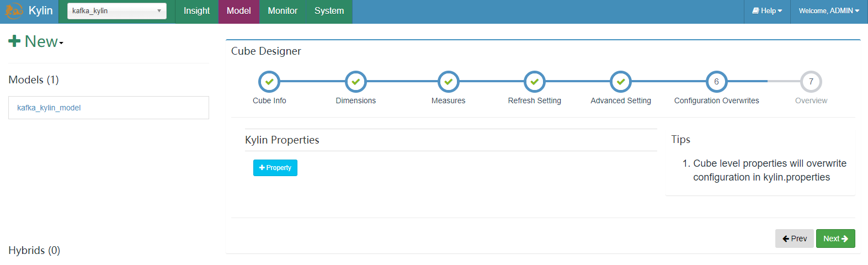
Task: Click the Kylin brand name
Action: 41,11
